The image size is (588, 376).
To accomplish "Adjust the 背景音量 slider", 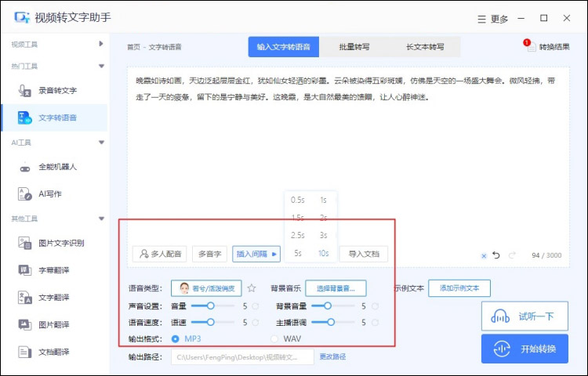I will pos(332,306).
